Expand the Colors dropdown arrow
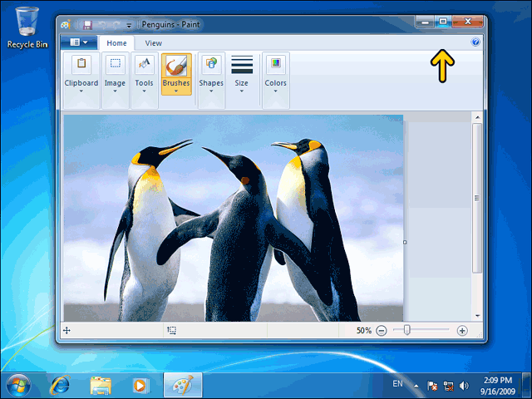The height and width of the screenshot is (399, 532). (275, 91)
